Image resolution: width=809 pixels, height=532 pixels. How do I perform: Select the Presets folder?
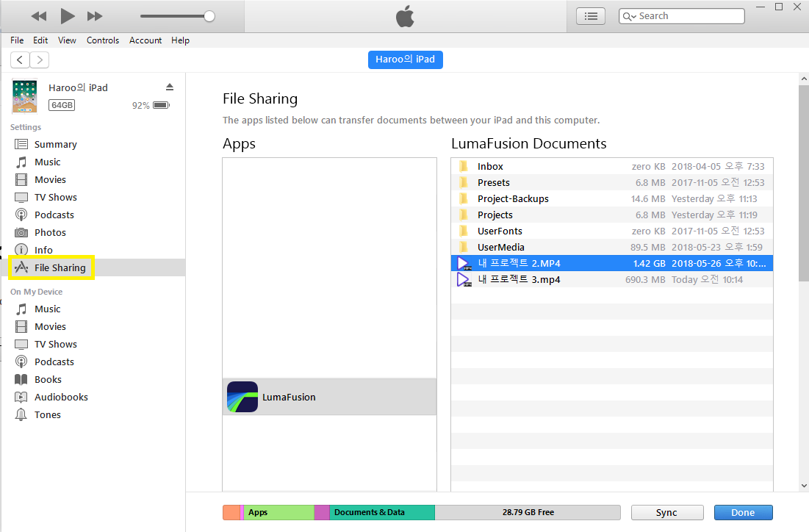612,183
